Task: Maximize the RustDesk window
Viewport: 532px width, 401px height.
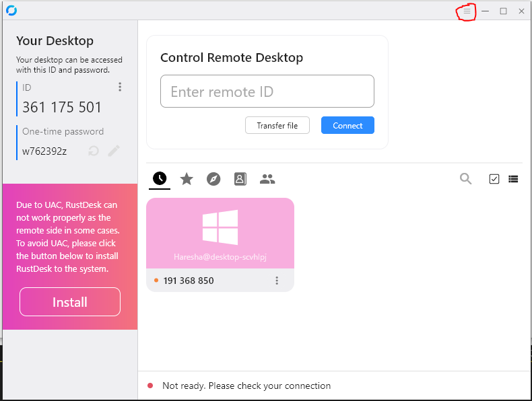Action: [x=503, y=11]
